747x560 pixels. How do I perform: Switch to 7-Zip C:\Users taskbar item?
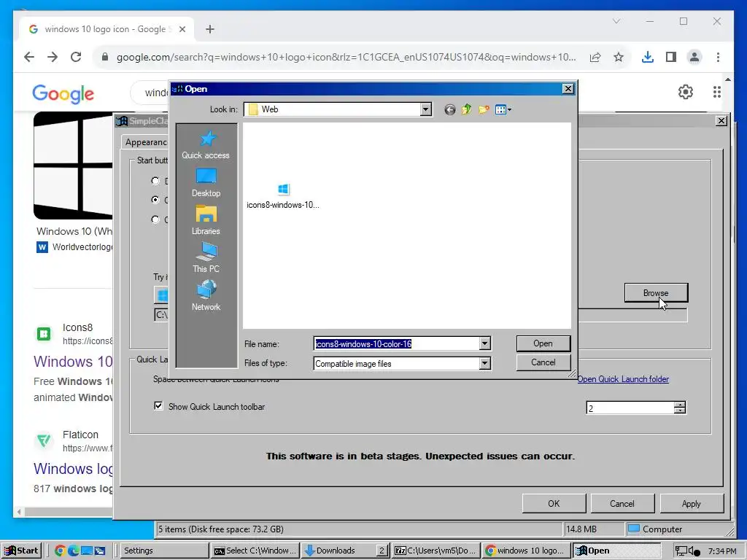coord(436,551)
